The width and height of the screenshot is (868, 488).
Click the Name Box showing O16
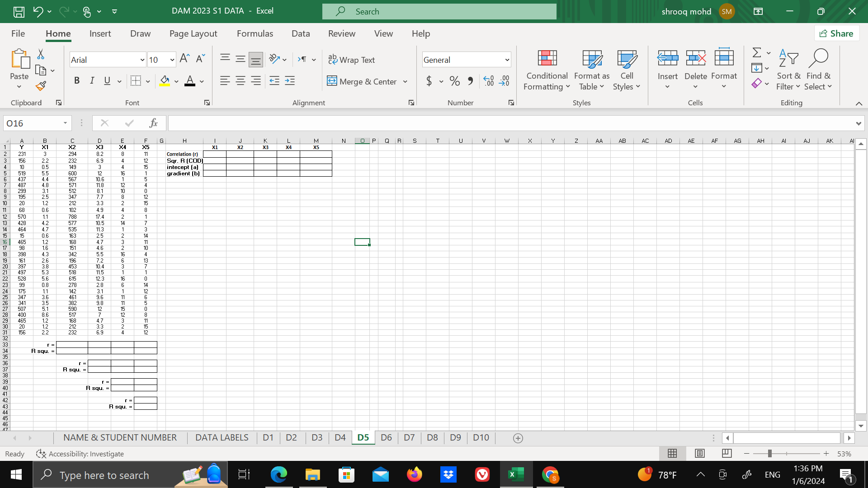pyautogui.click(x=32, y=122)
